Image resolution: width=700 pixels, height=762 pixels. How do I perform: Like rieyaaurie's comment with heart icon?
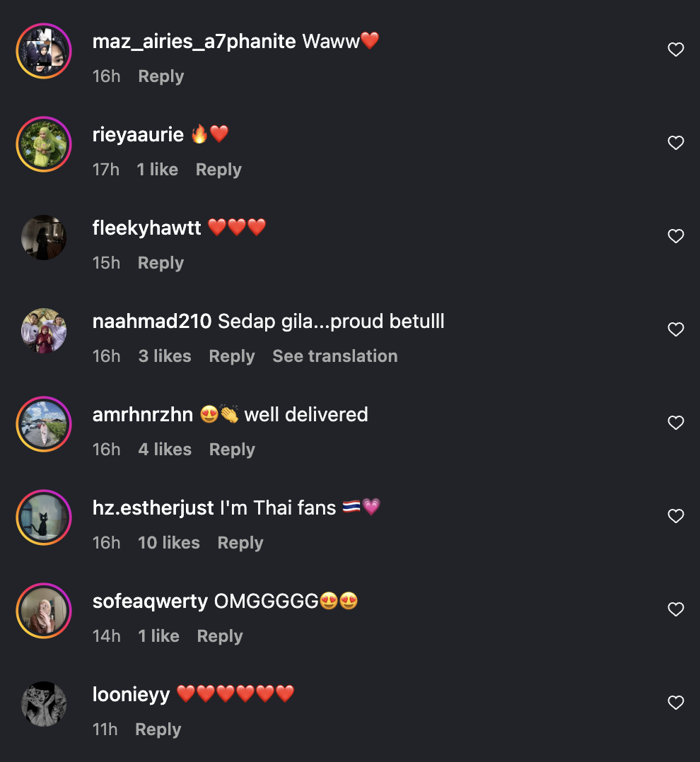tap(676, 142)
